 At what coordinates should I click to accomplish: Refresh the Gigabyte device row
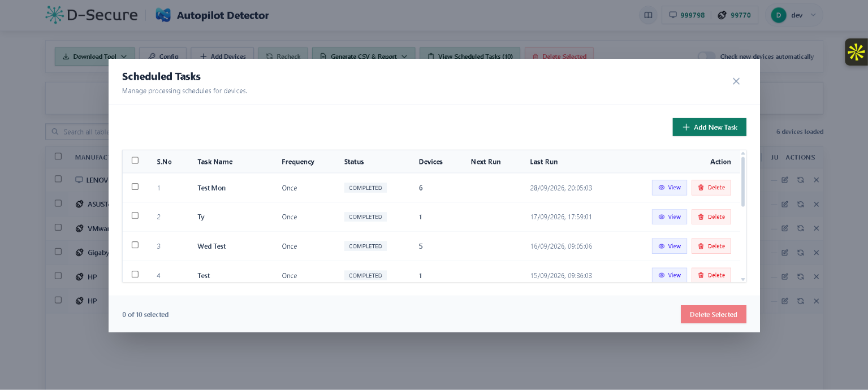tap(801, 253)
